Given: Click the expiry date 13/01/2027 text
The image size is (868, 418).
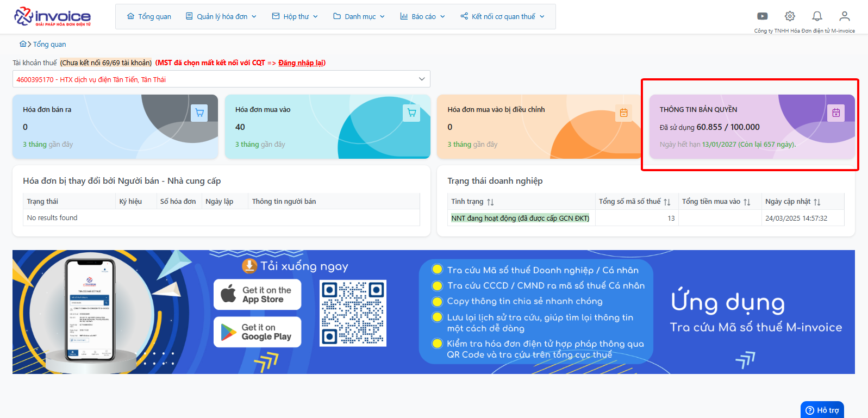Looking at the screenshot, I should pyautogui.click(x=719, y=144).
